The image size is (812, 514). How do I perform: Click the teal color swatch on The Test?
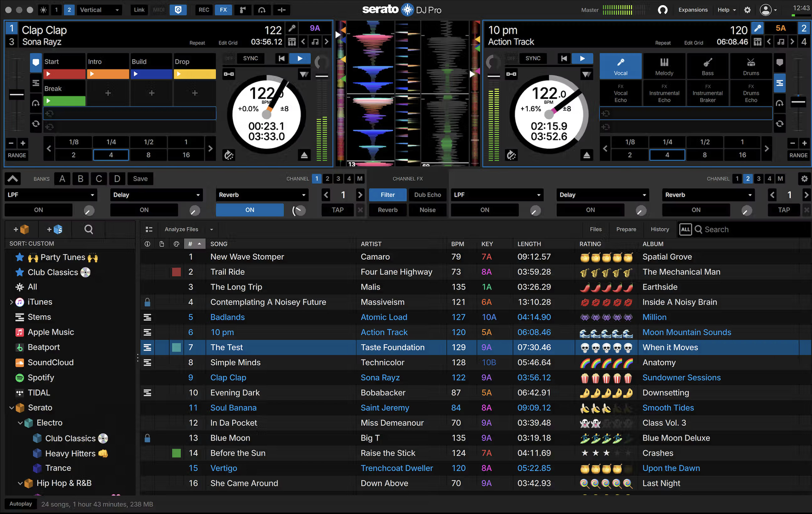coord(176,348)
